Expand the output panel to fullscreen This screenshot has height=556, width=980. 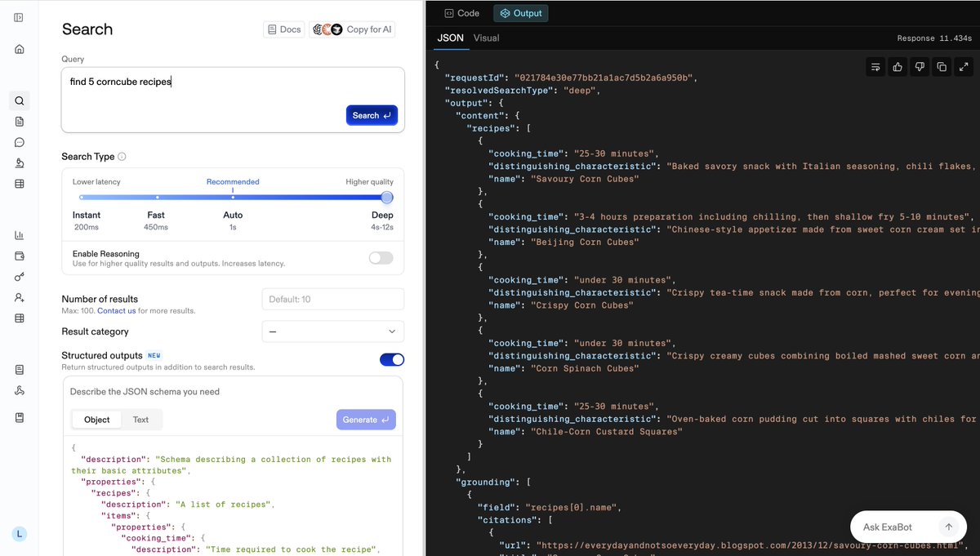(x=964, y=67)
